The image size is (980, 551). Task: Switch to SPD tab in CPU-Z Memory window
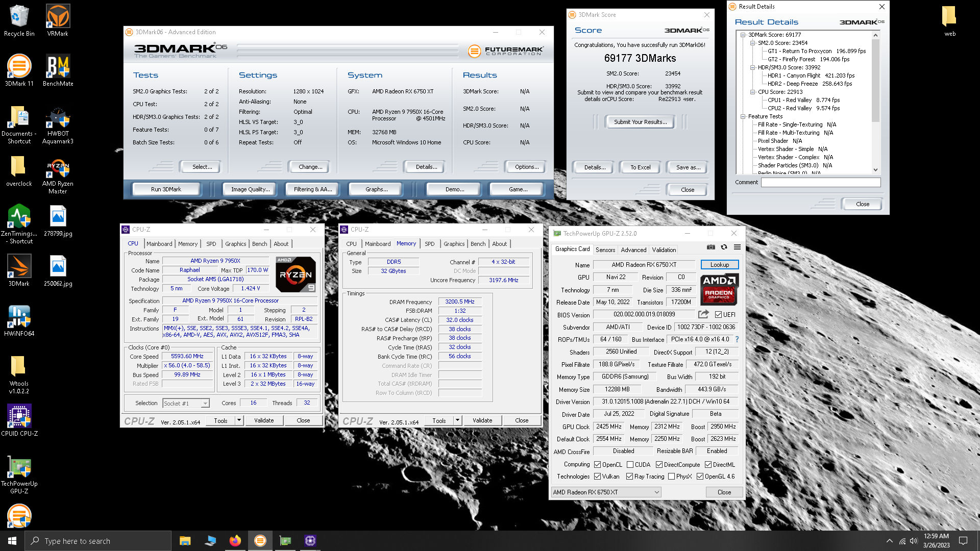coord(430,244)
